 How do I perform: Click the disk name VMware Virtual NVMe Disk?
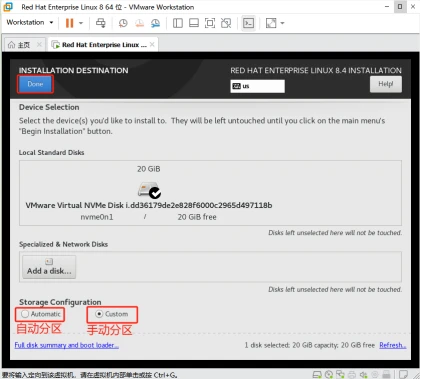(x=149, y=205)
